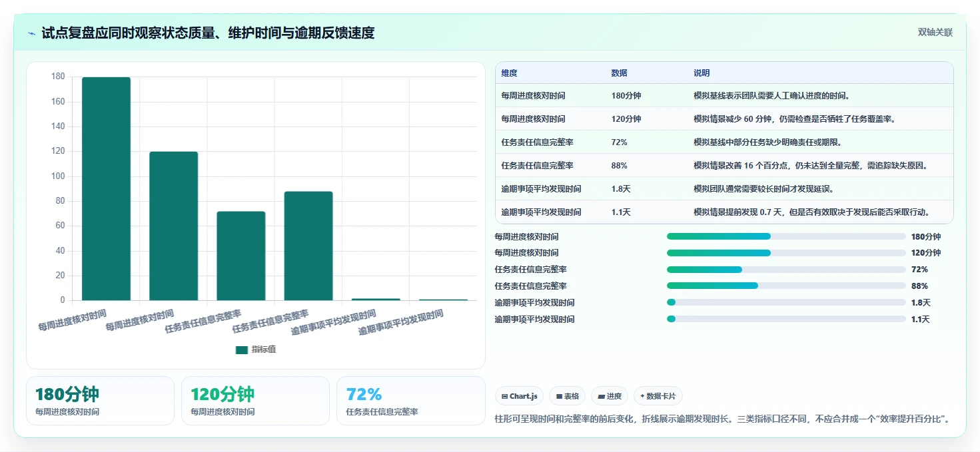Click description starting 模拟情景改善 16 个百分点
Image resolution: width=980 pixels, height=452 pixels.
coord(811,166)
